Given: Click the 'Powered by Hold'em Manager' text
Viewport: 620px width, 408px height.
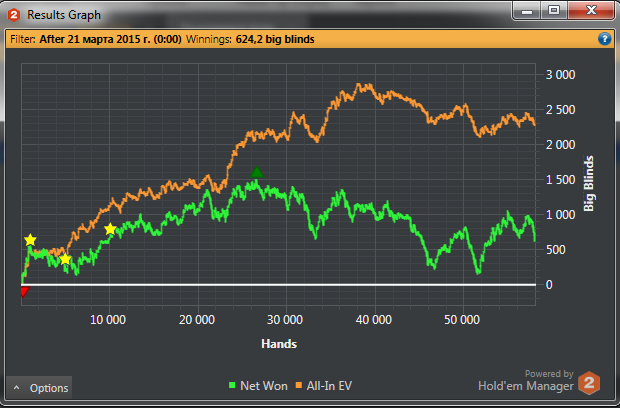Looking at the screenshot, I should point(526,380).
